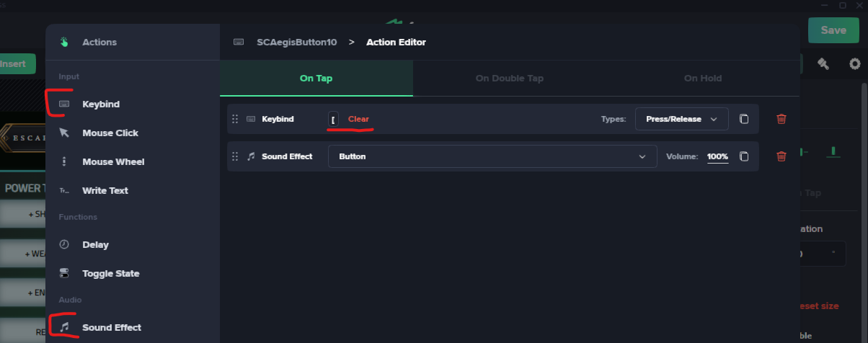Screen dimensions: 868x343
Task: Duplicate the Keybind action with copy icon
Action: click(744, 119)
